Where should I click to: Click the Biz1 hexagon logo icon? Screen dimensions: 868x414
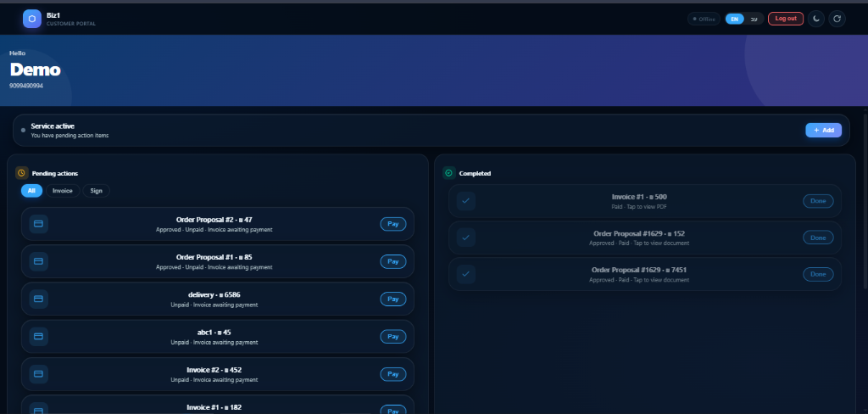[32, 19]
